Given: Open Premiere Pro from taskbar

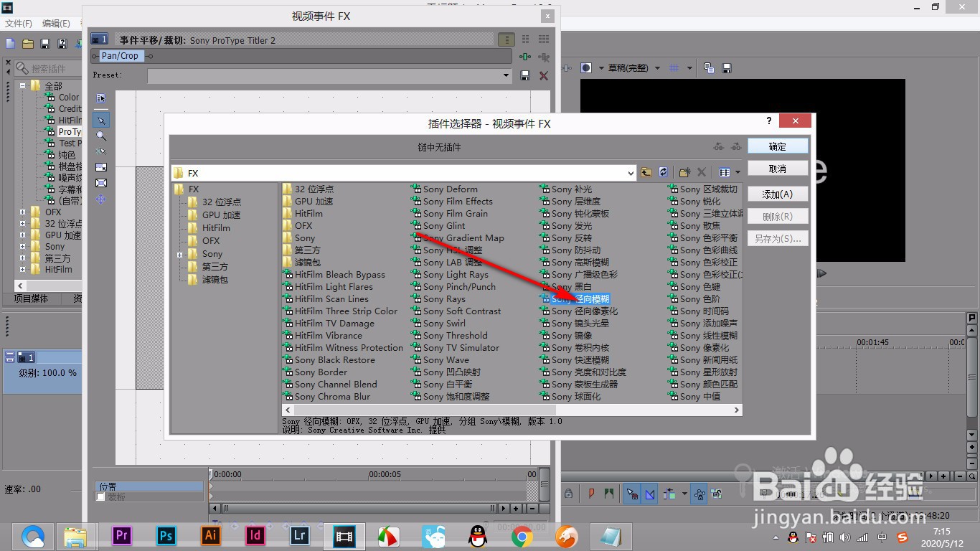Looking at the screenshot, I should (x=121, y=535).
